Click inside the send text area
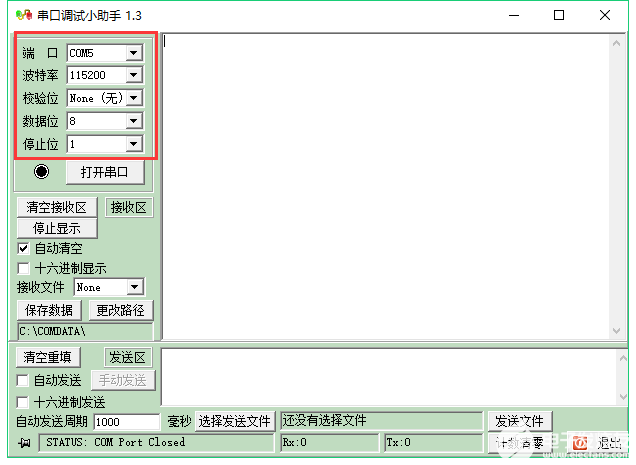636x465 pixels. click(x=389, y=377)
